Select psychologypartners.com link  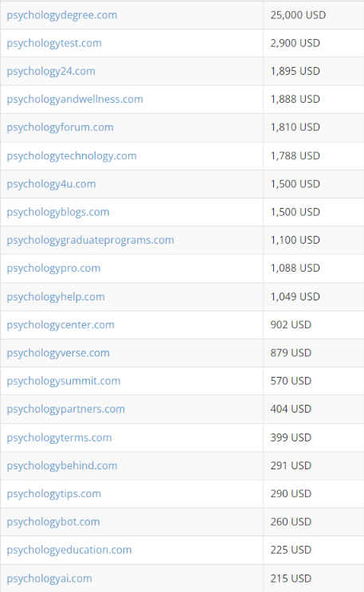(x=65, y=410)
